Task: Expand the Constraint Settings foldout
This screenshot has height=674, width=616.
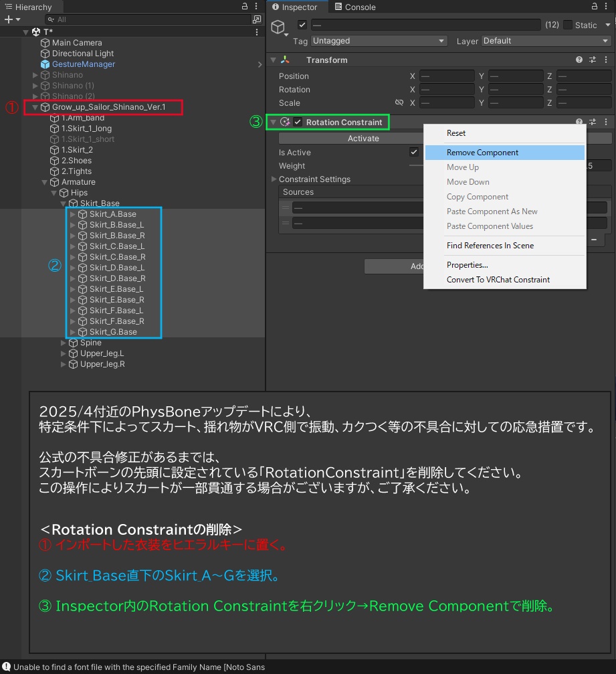Action: 273,179
